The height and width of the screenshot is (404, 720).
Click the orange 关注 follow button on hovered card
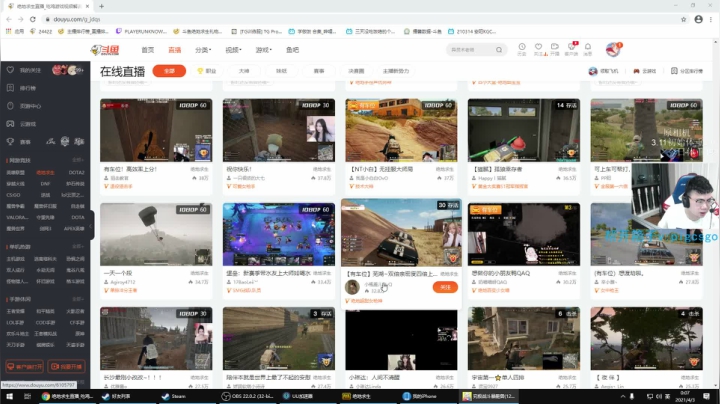[x=445, y=287]
